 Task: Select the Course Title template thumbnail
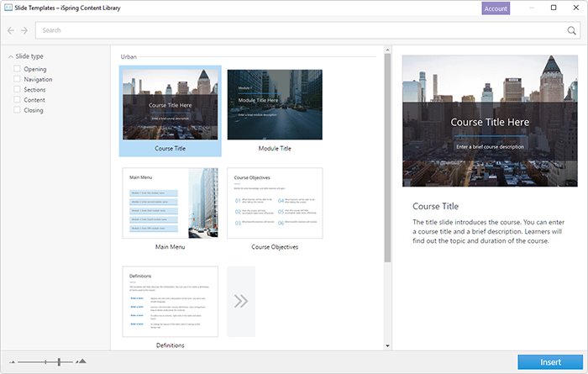click(x=171, y=105)
